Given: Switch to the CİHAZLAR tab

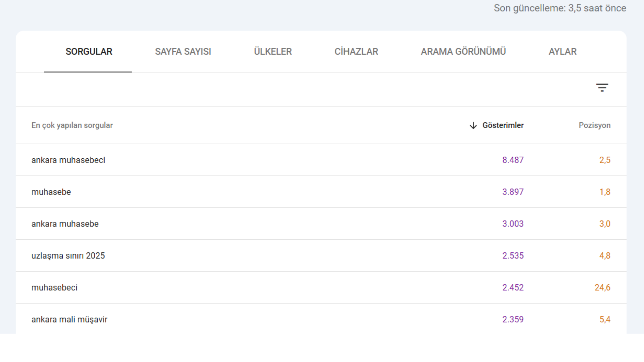Looking at the screenshot, I should (356, 52).
